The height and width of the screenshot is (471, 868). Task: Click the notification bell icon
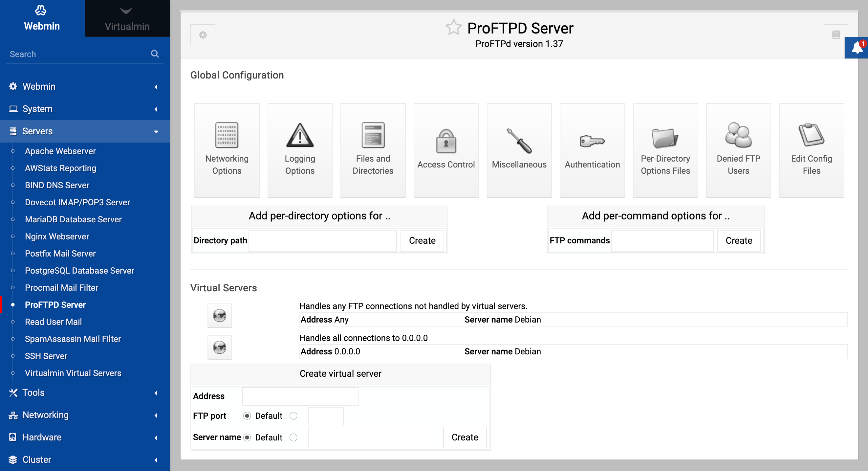(x=857, y=48)
